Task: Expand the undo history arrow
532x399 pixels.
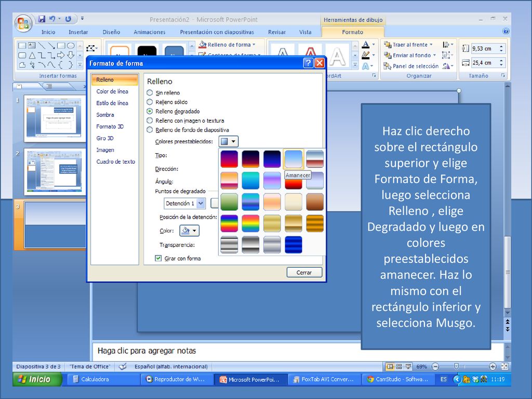Action: [x=59, y=19]
